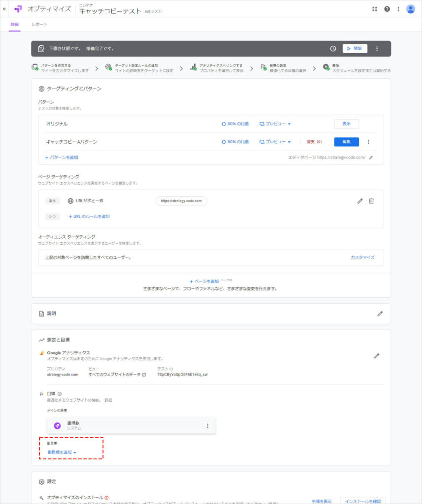Edit Google Analytics settings pencil icon
Image resolution: width=422 pixels, height=504 pixels.
pos(377,355)
